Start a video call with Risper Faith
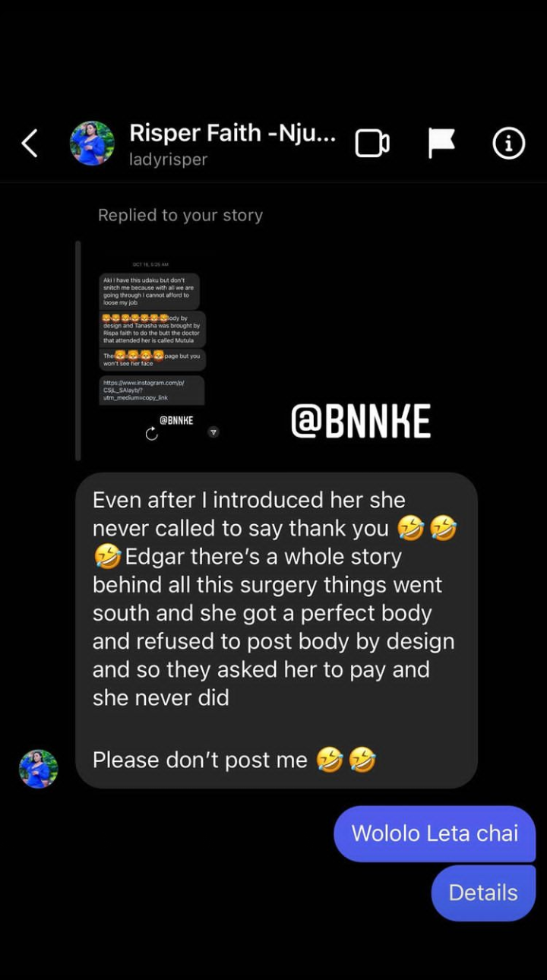Screen dimensions: 547x980 (x=372, y=143)
